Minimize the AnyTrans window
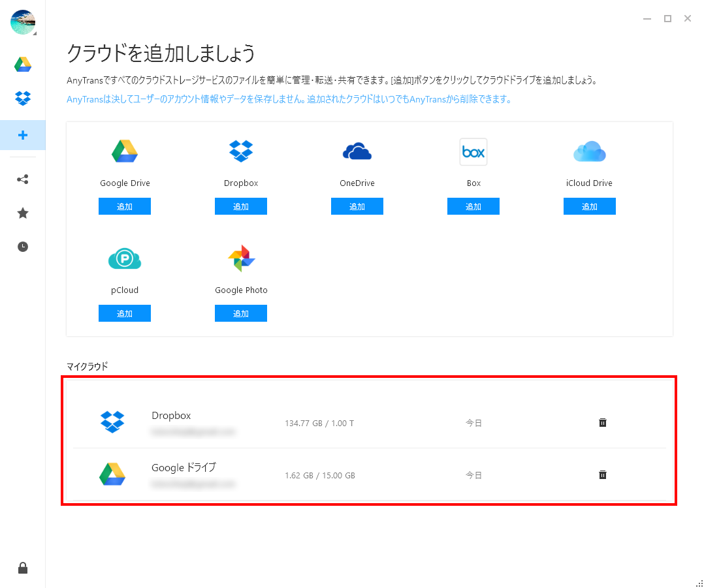 point(647,18)
